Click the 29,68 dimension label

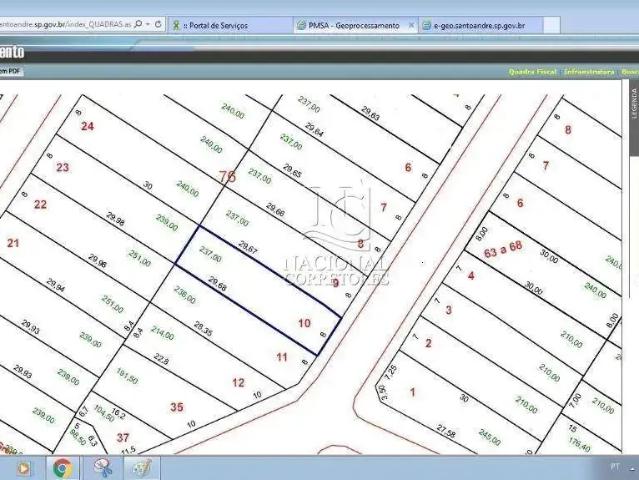(217, 284)
